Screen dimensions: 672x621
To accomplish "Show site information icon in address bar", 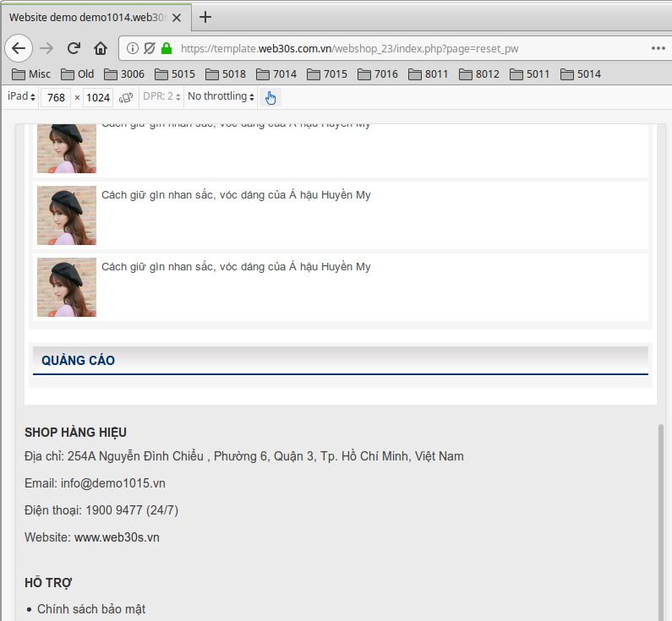I will [x=133, y=48].
